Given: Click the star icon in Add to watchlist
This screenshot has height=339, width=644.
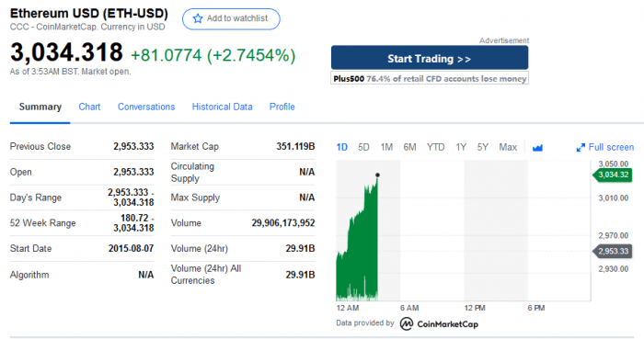Looking at the screenshot, I should click(198, 18).
